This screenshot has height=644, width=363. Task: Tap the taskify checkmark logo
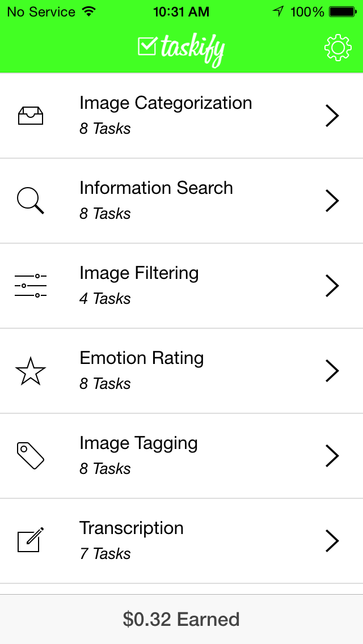(x=181, y=50)
